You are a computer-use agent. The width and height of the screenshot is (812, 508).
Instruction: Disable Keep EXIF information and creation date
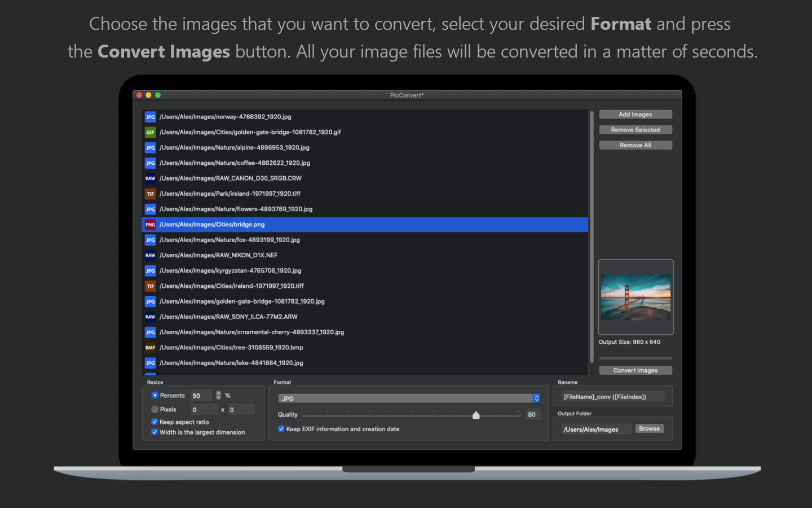click(281, 429)
